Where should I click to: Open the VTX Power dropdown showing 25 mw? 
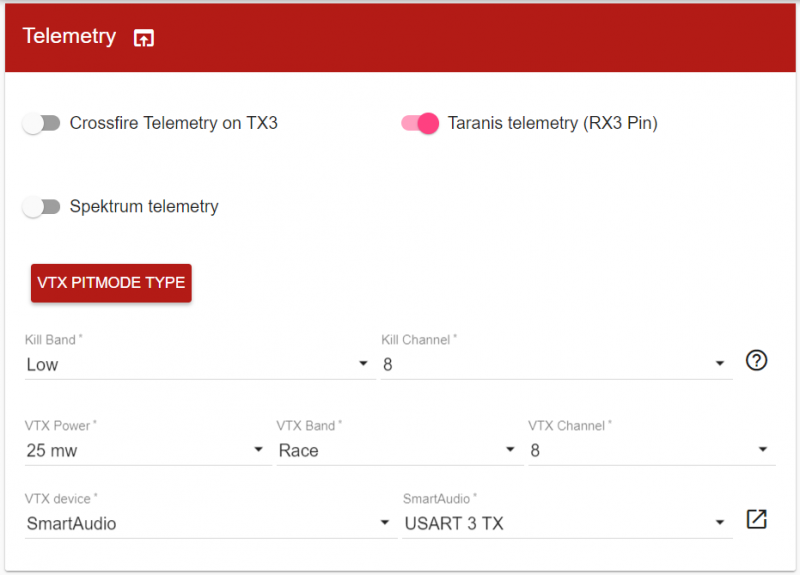[x=147, y=451]
